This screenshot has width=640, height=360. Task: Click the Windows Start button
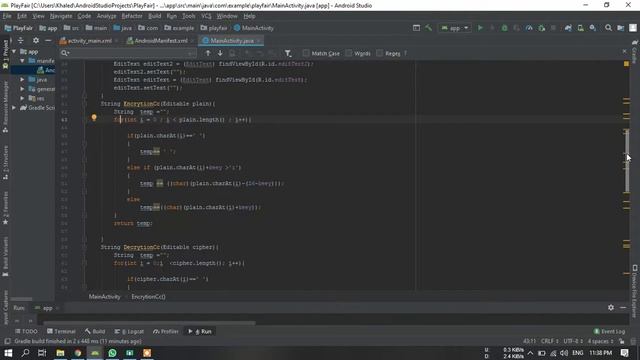point(8,353)
